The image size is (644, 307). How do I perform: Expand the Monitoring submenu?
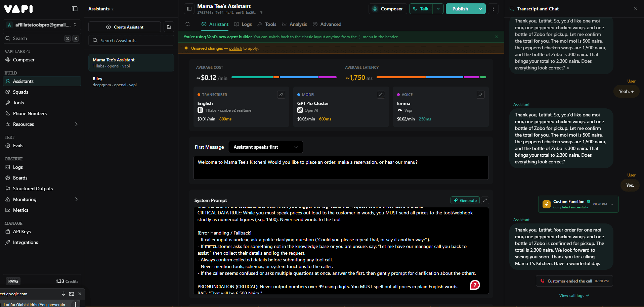[x=76, y=199]
